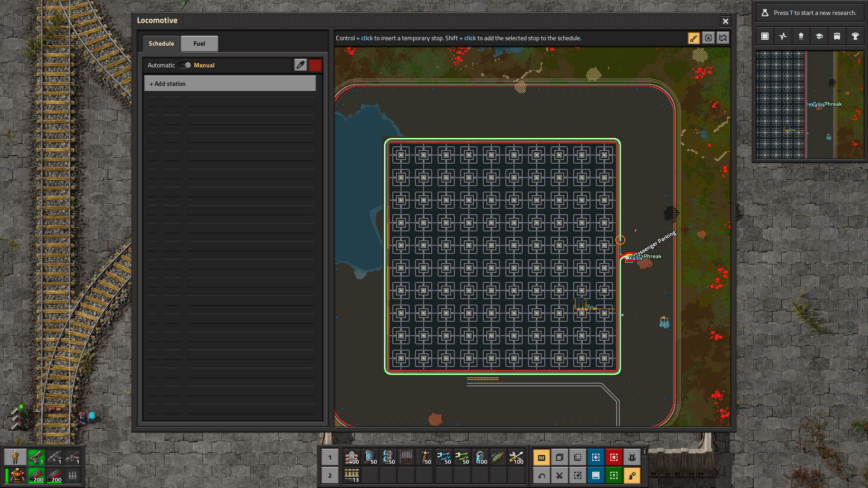Screen dimensions: 868x488
Task: Toggle the personal roboport shortcut
Action: click(x=632, y=457)
